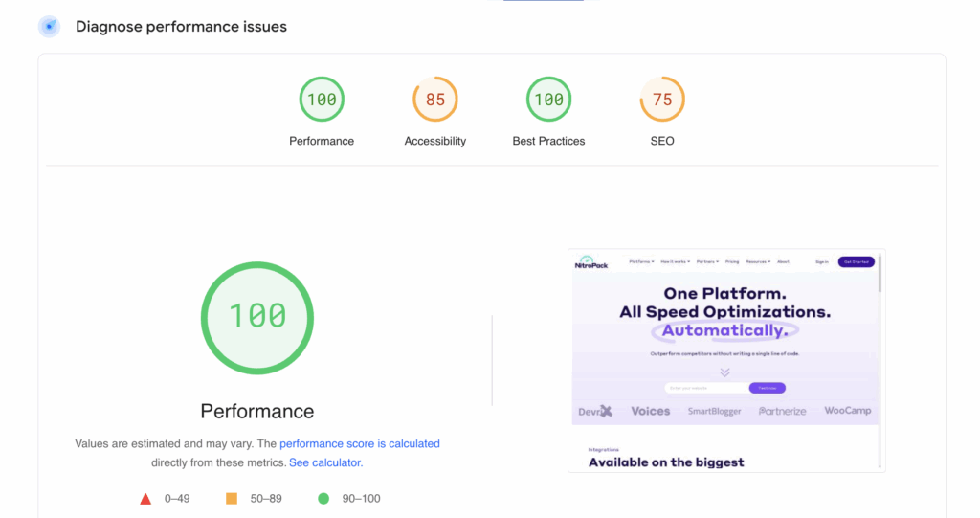
Task: Click the 'One Platform.' headline in the preview
Action: [x=725, y=293]
